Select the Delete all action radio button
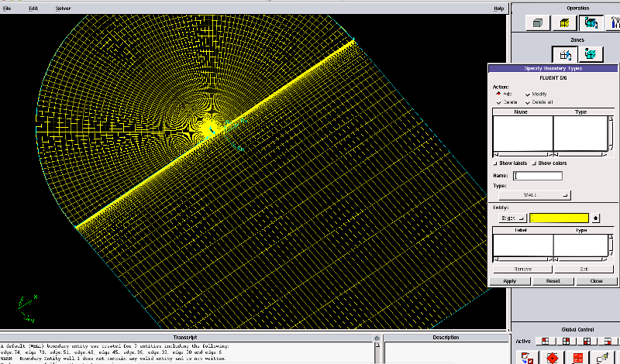Image resolution: width=620 pixels, height=364 pixels. (x=528, y=102)
